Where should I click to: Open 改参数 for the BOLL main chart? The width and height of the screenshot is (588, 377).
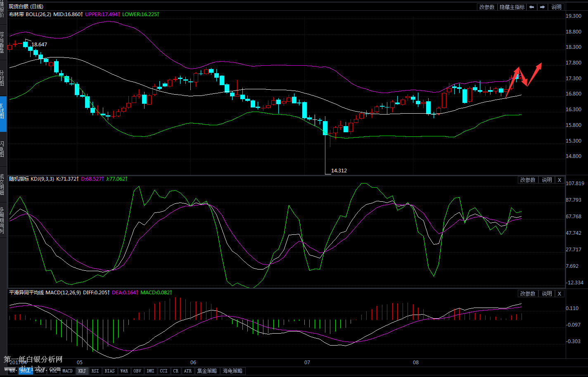click(486, 7)
